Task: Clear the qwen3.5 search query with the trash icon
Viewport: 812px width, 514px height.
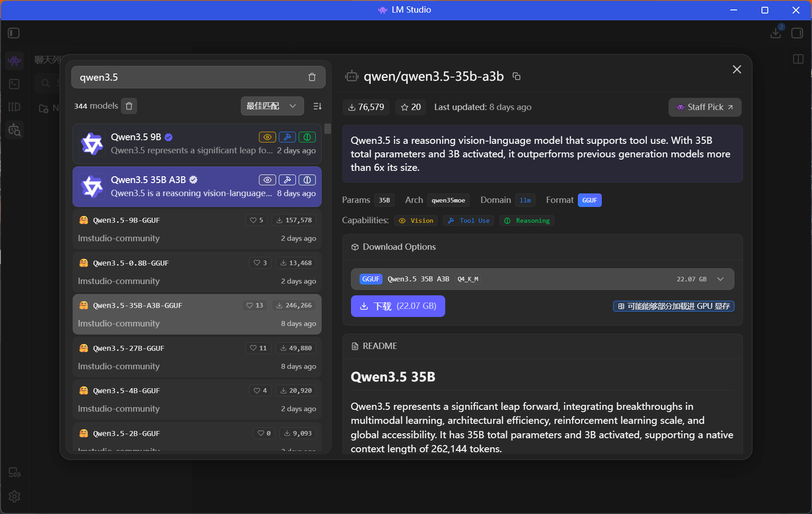Action: 312,77
